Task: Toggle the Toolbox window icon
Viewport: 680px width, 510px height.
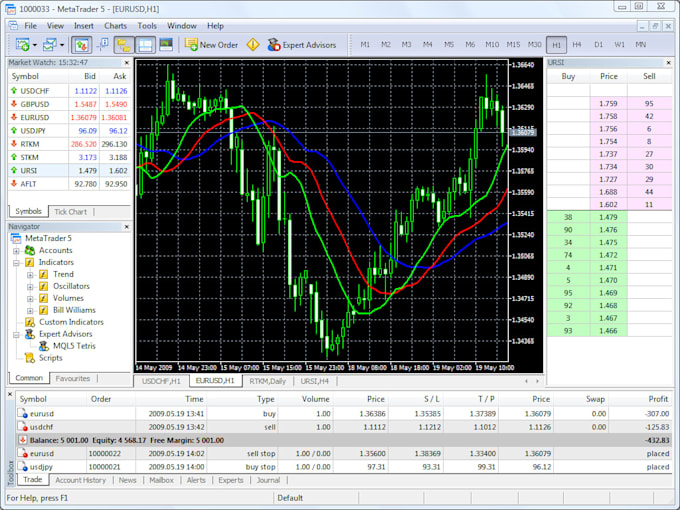Action: point(145,45)
